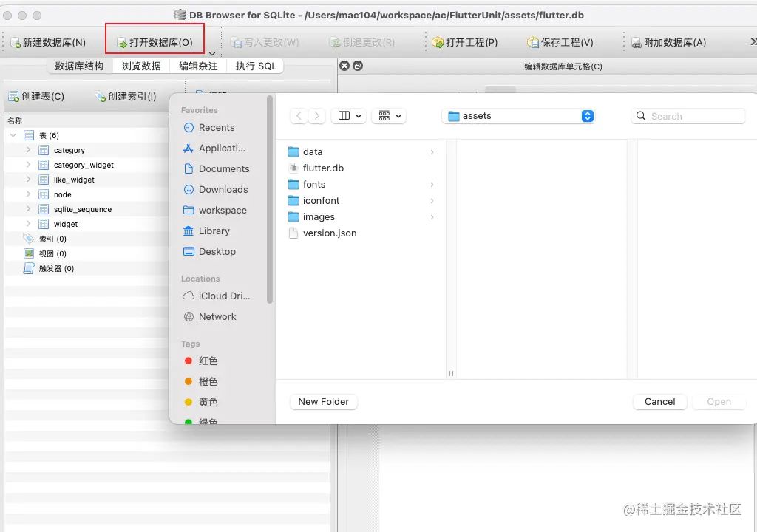Click the Cancel button in dialog

659,401
